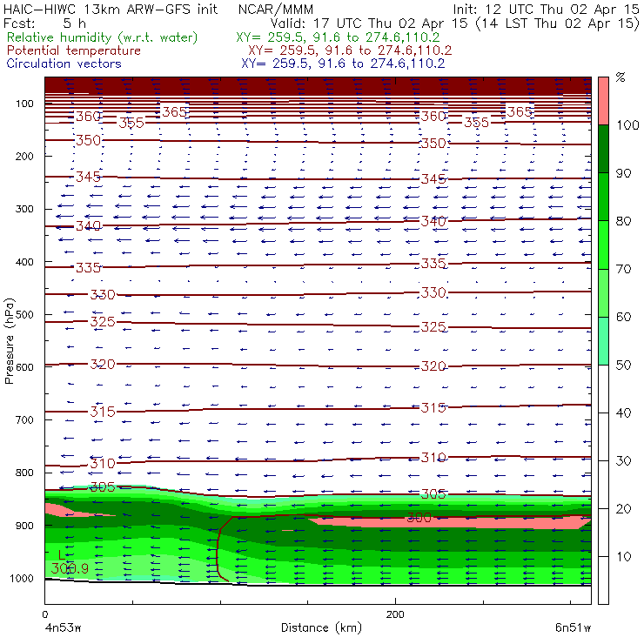Click the "500" pressure axis tick label
The height and width of the screenshot is (644, 644).
(x=24, y=315)
